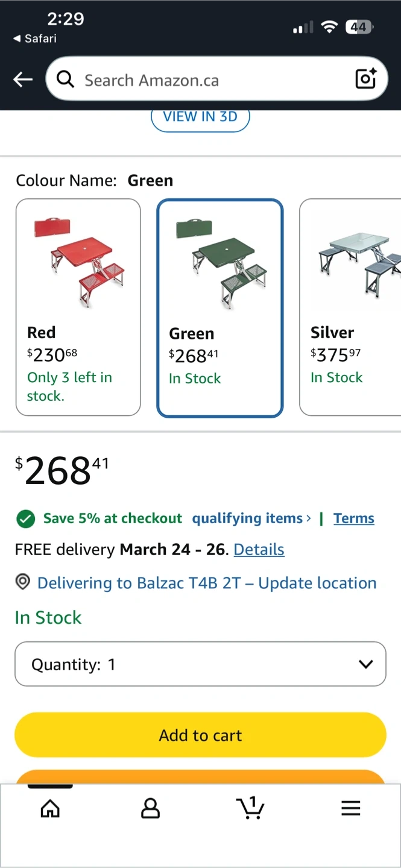The image size is (401, 868).
Task: Open qualifying items link chevron
Action: point(309,518)
